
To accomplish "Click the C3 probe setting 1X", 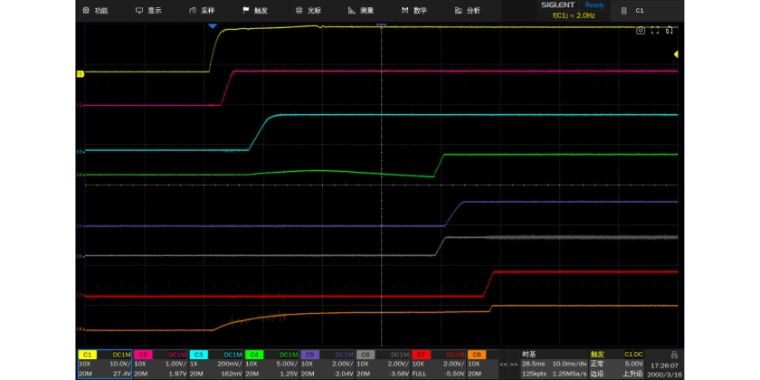I will (193, 364).
